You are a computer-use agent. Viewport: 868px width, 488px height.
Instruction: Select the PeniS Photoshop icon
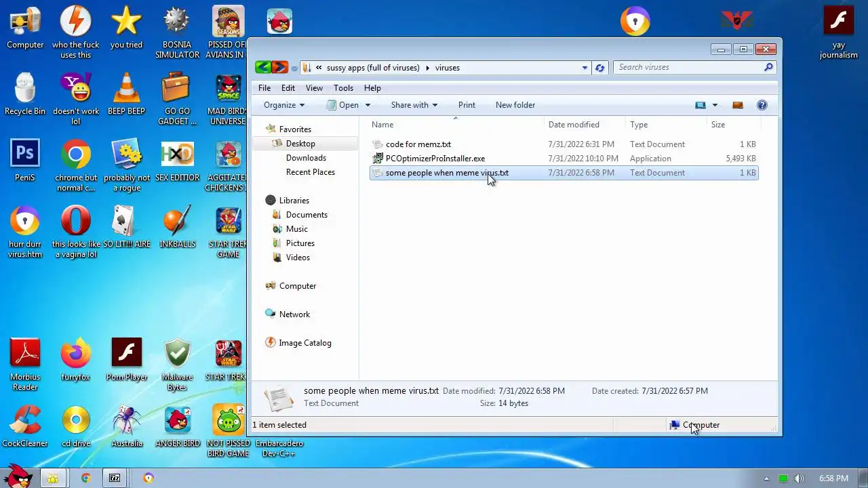[x=25, y=161]
